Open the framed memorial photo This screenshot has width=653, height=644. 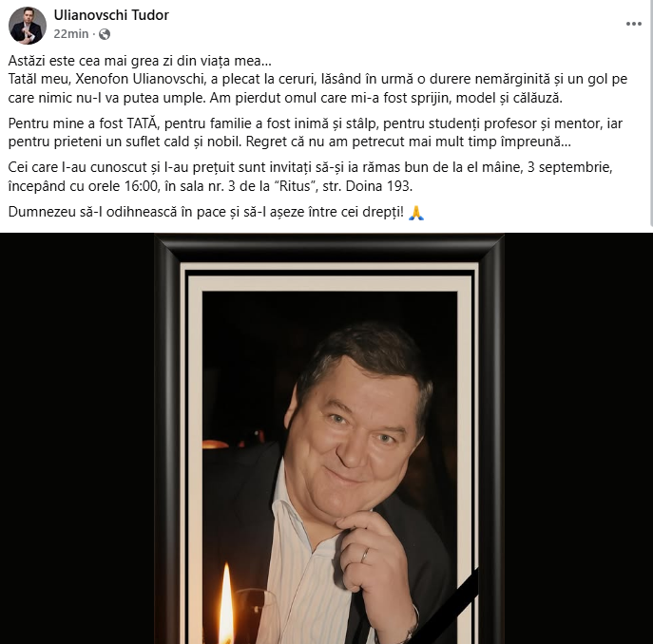[x=327, y=438]
